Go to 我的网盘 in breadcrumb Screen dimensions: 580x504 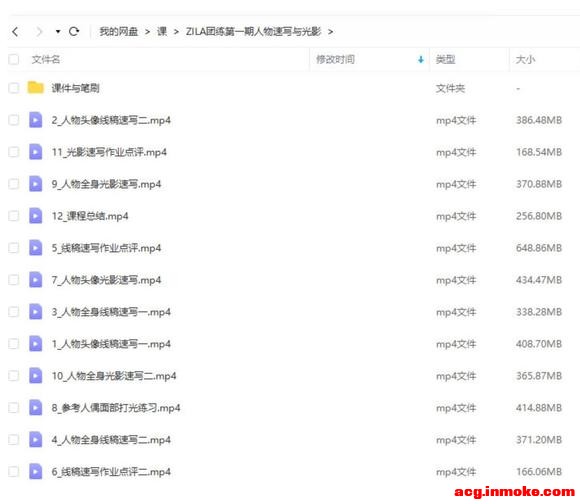[118, 32]
